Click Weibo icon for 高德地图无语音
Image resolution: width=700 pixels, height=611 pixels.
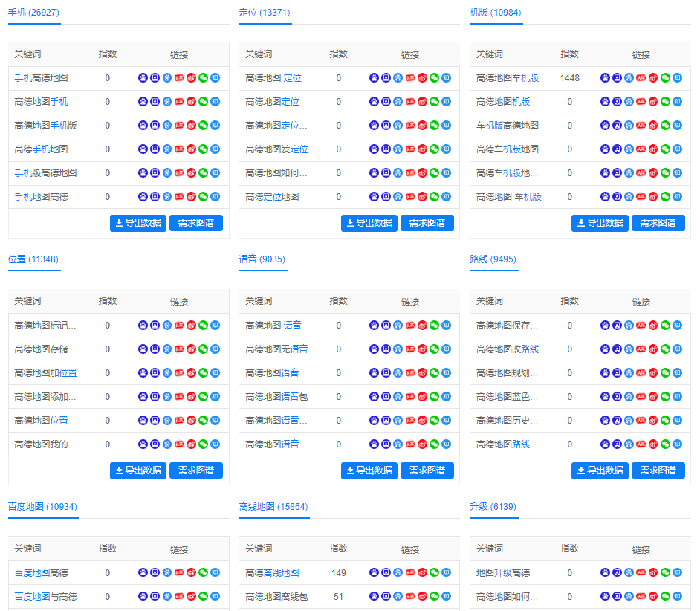pos(422,349)
